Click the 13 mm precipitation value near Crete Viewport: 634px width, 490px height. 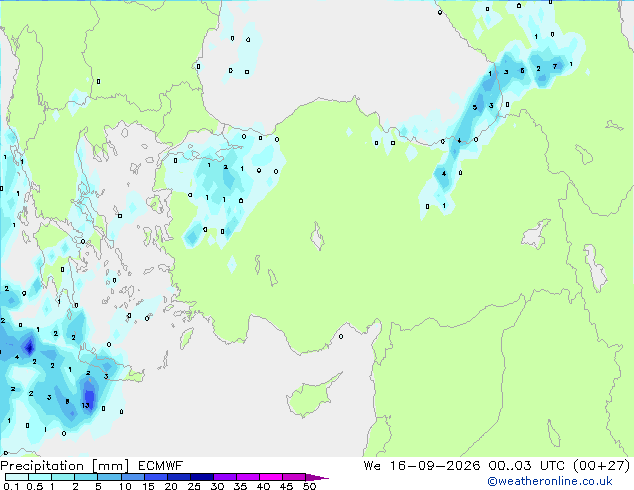[x=85, y=405]
